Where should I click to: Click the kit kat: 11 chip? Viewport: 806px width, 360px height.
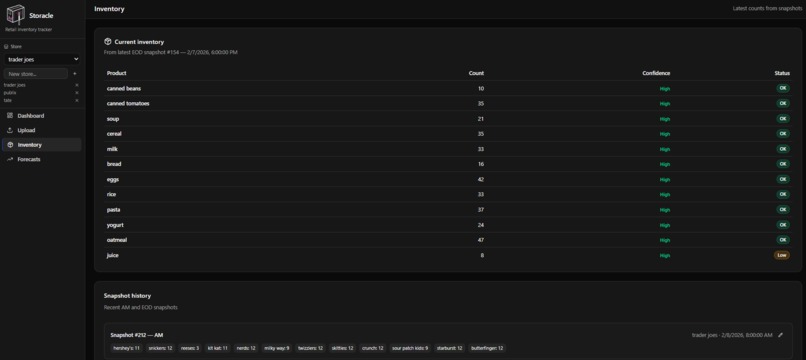tap(218, 348)
